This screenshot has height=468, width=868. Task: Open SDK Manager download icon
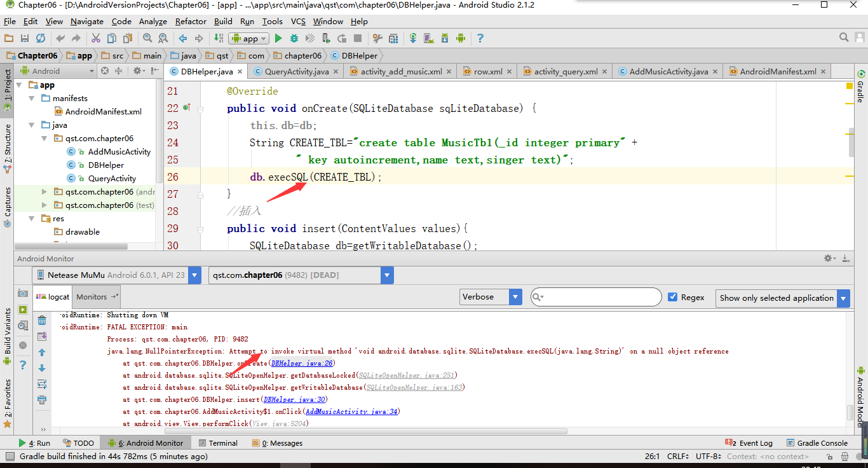[x=445, y=38]
